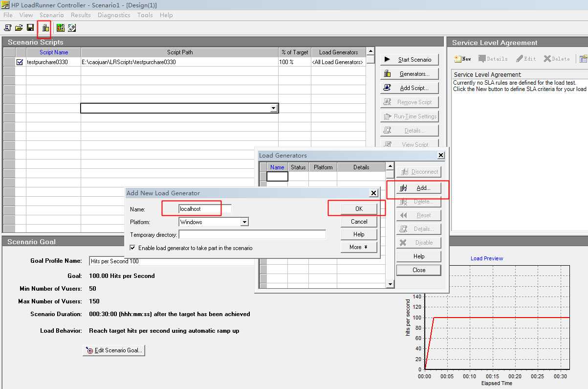Click the Goal Profile Name field

171,261
